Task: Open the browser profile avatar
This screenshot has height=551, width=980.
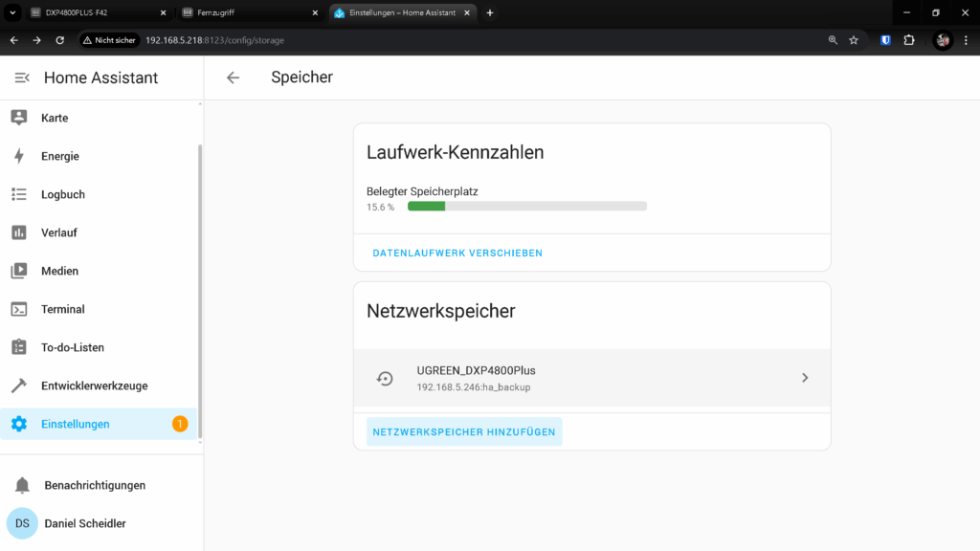Action: coord(943,40)
